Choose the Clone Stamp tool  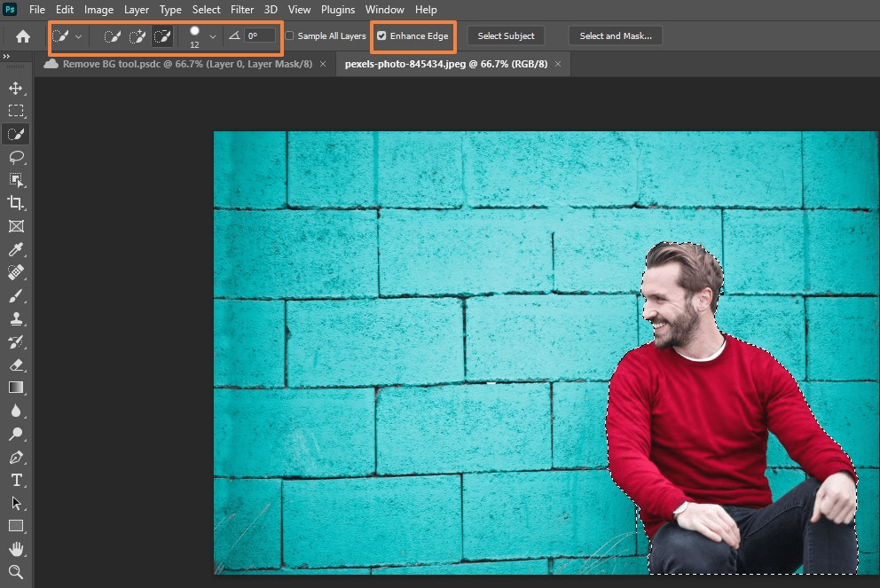(x=15, y=318)
